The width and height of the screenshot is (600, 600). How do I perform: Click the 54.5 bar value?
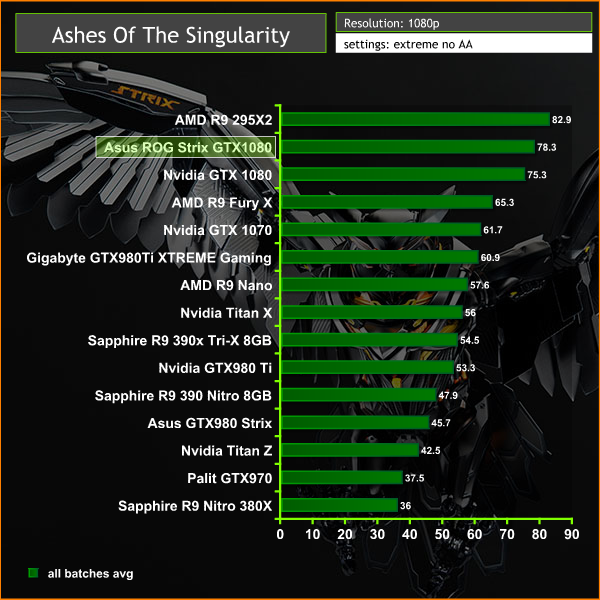click(x=470, y=340)
